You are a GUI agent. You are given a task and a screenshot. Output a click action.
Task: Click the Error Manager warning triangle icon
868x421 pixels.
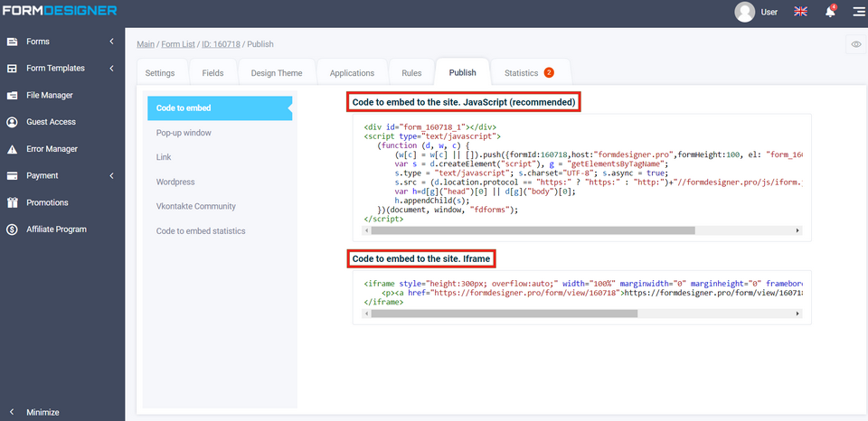[x=13, y=149]
